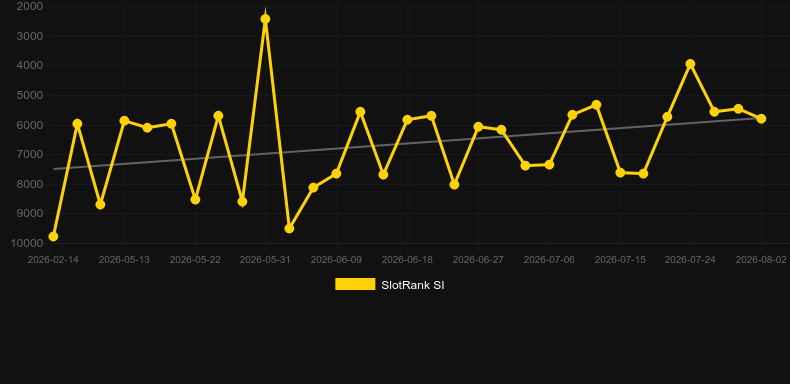Screen dimensions: 790x384
Task: Select the data point above 2026-06-18
Action: [407, 120]
